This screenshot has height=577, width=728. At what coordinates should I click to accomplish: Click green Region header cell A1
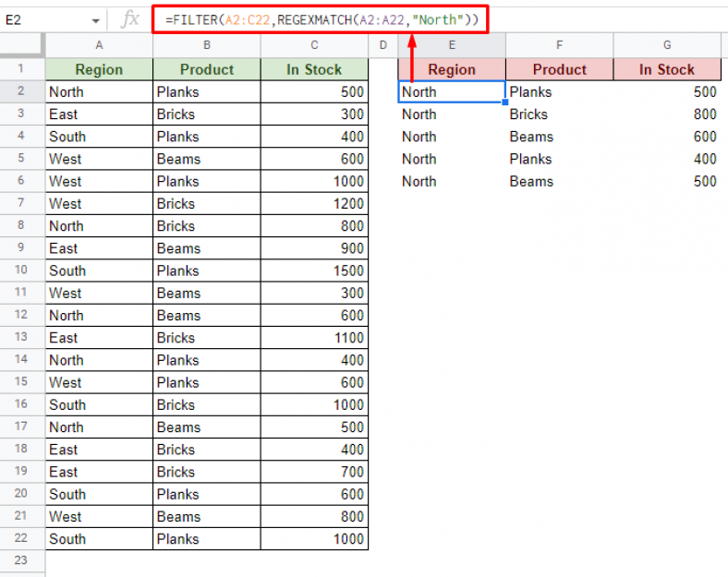(x=99, y=69)
